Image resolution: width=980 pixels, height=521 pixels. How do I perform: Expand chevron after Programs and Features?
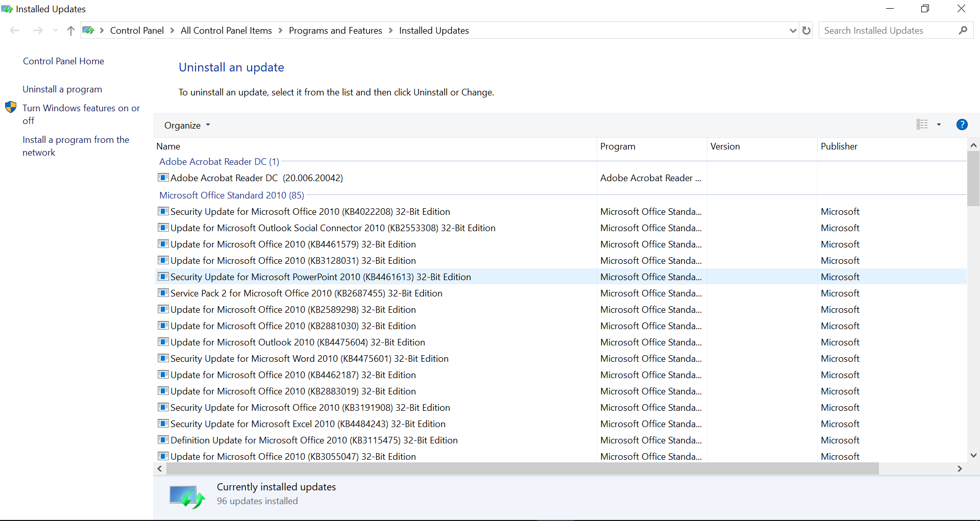tap(390, 31)
